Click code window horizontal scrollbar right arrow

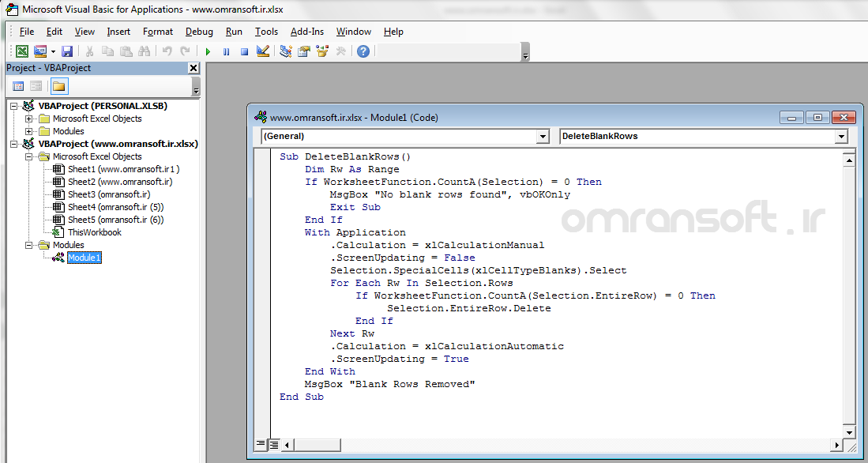coord(837,445)
